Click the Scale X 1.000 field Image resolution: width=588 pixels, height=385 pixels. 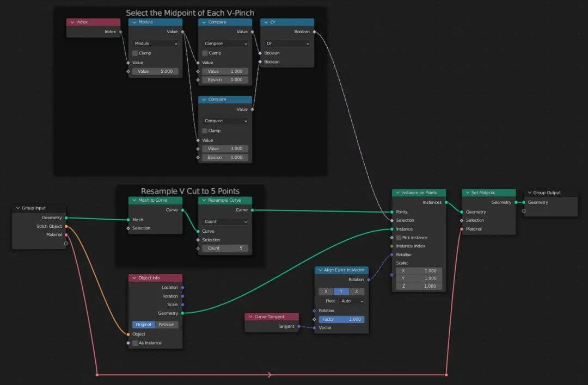click(x=419, y=271)
